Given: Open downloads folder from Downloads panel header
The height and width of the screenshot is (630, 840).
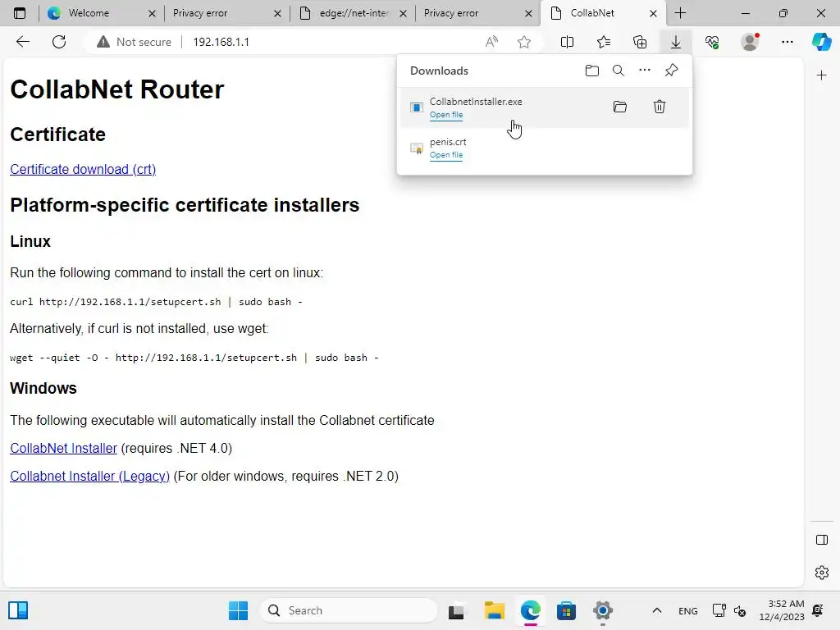Looking at the screenshot, I should point(592,71).
